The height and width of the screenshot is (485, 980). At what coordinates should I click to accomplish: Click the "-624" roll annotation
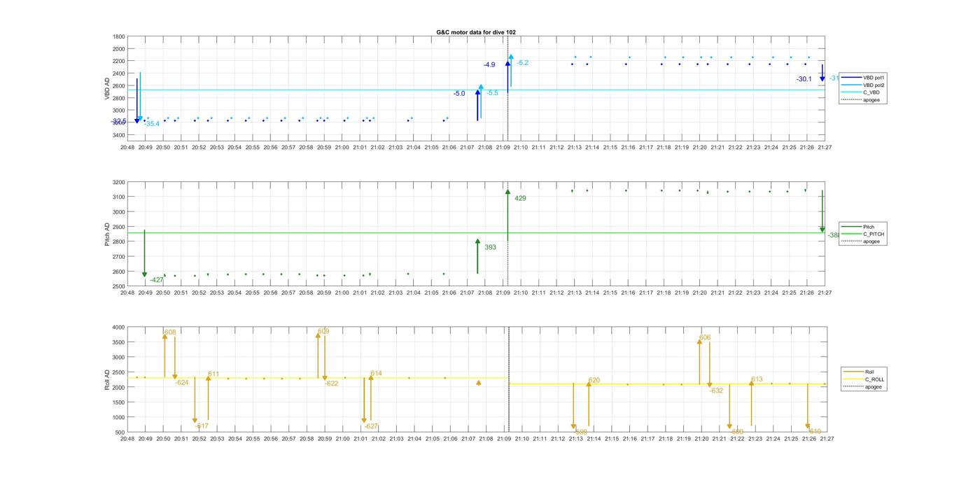pyautogui.click(x=182, y=383)
